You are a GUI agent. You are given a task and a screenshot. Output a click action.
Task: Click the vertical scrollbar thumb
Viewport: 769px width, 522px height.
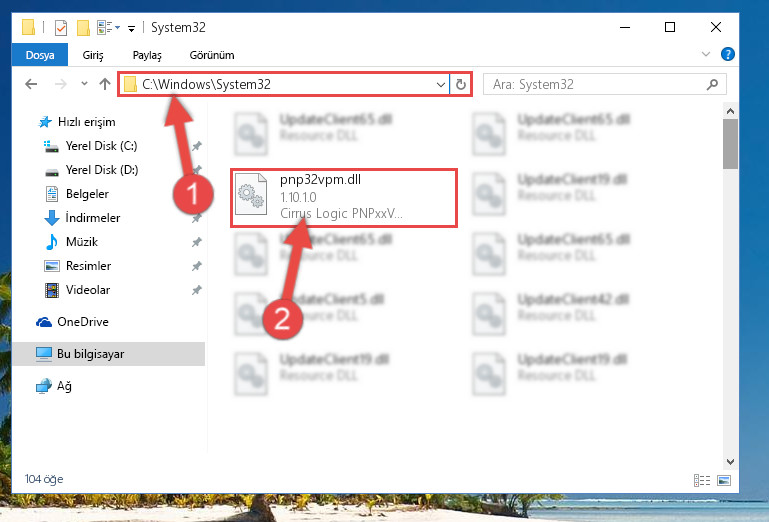(730, 144)
